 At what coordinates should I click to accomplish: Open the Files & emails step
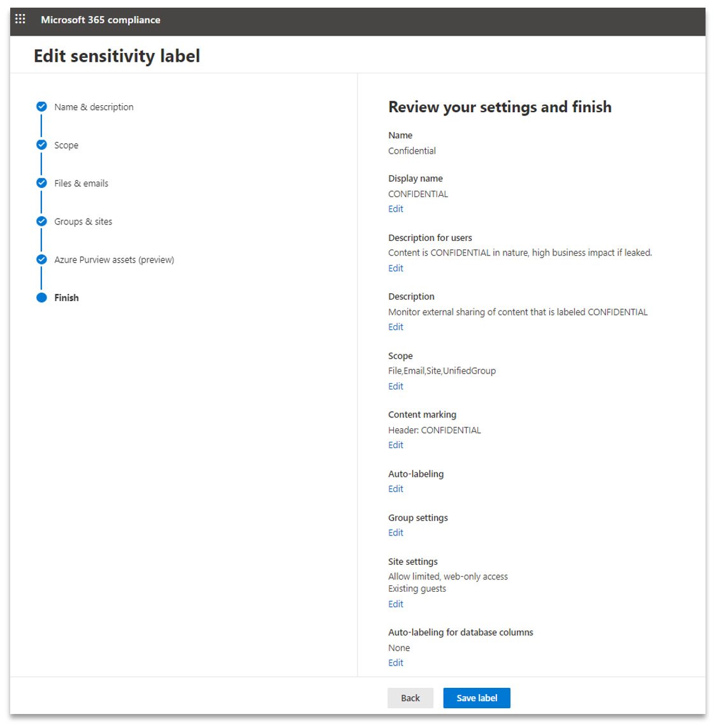pos(81,184)
